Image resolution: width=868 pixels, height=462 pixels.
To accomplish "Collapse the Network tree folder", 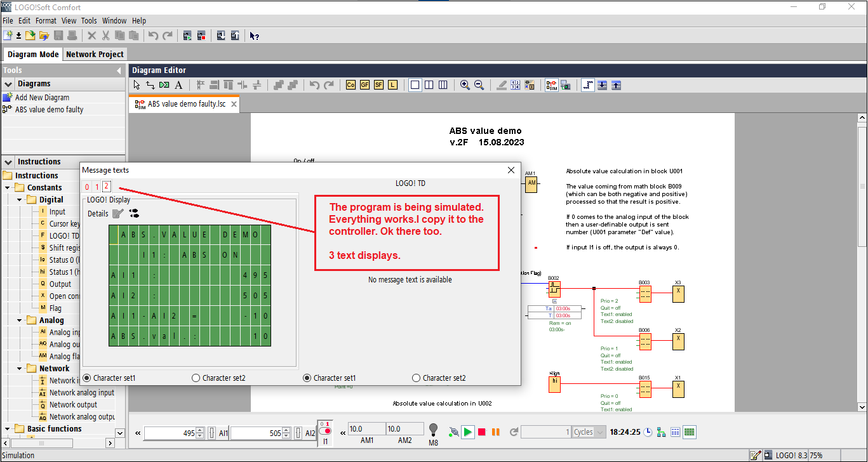I will pos(20,369).
